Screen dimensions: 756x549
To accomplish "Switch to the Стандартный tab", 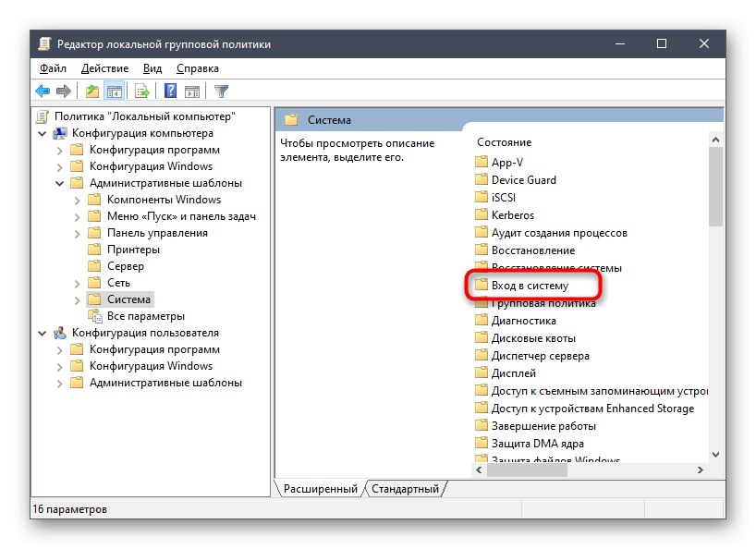I will 407,489.
